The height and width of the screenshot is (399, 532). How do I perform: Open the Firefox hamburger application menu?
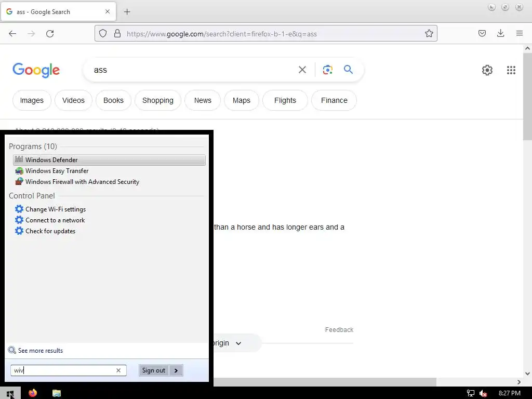tap(520, 33)
